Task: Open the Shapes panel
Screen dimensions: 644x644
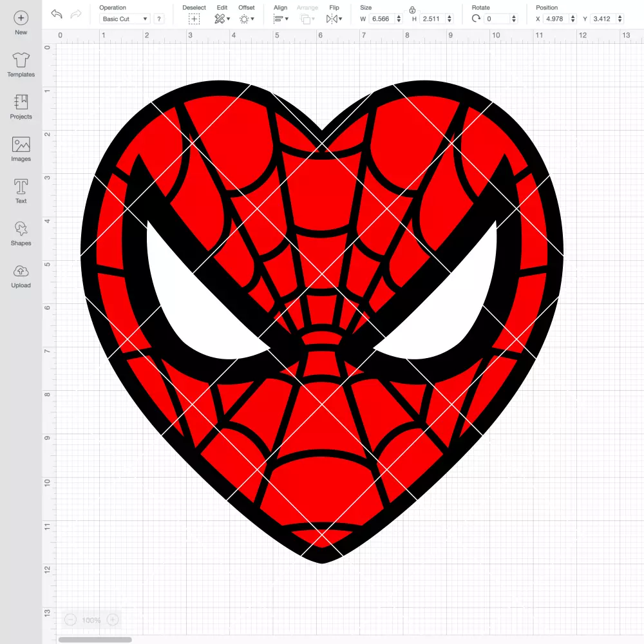Action: pos(21,234)
